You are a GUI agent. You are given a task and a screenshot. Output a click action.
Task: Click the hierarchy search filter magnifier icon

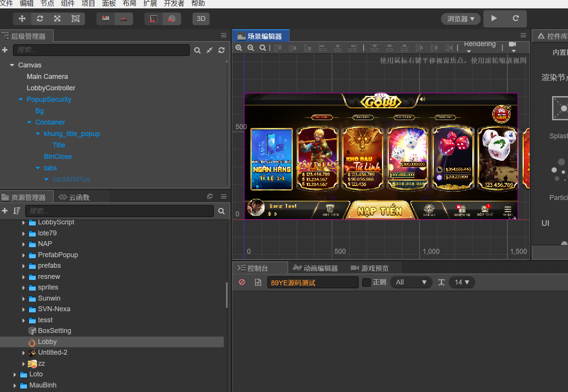click(x=197, y=50)
